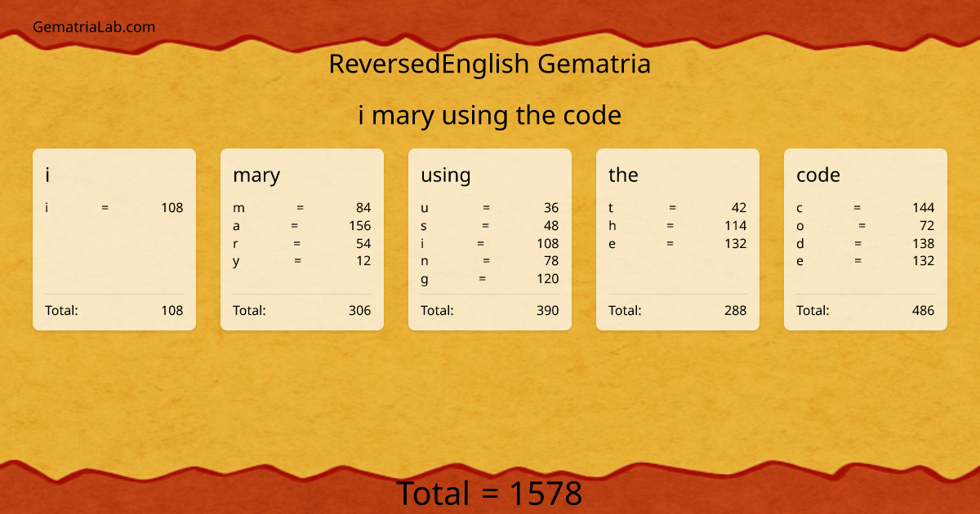Click the 'using' card title

coord(446,175)
